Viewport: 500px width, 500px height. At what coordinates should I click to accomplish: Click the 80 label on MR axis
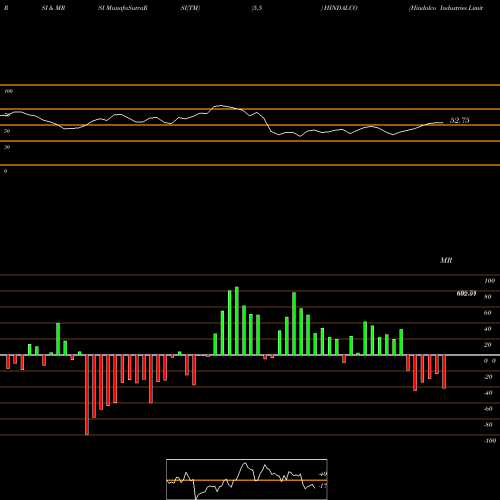(488, 297)
